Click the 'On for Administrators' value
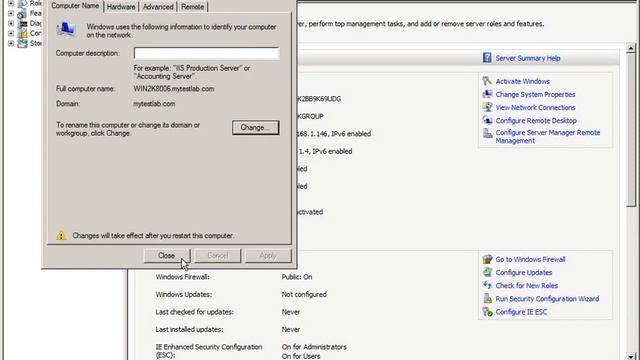This screenshot has height=360, width=640. click(314, 347)
